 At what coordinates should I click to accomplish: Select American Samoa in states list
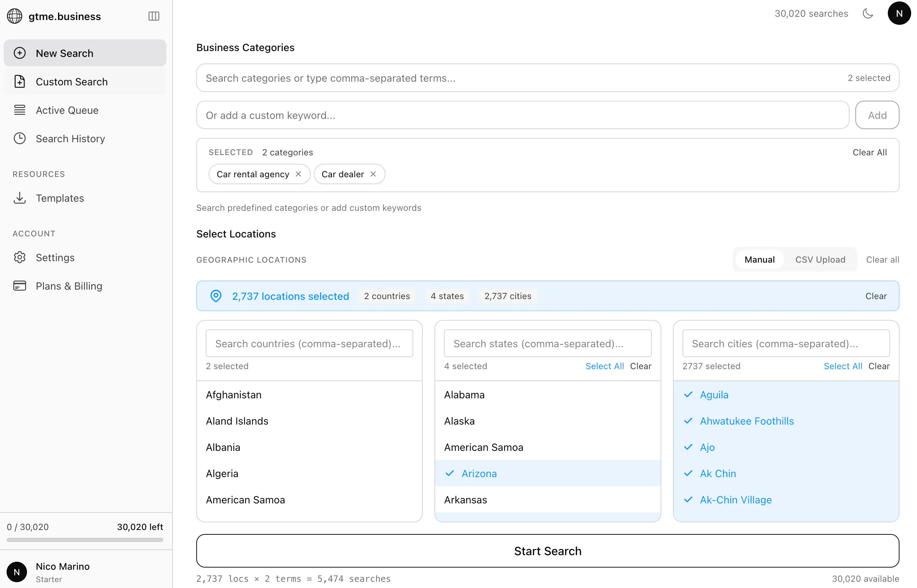click(548, 447)
